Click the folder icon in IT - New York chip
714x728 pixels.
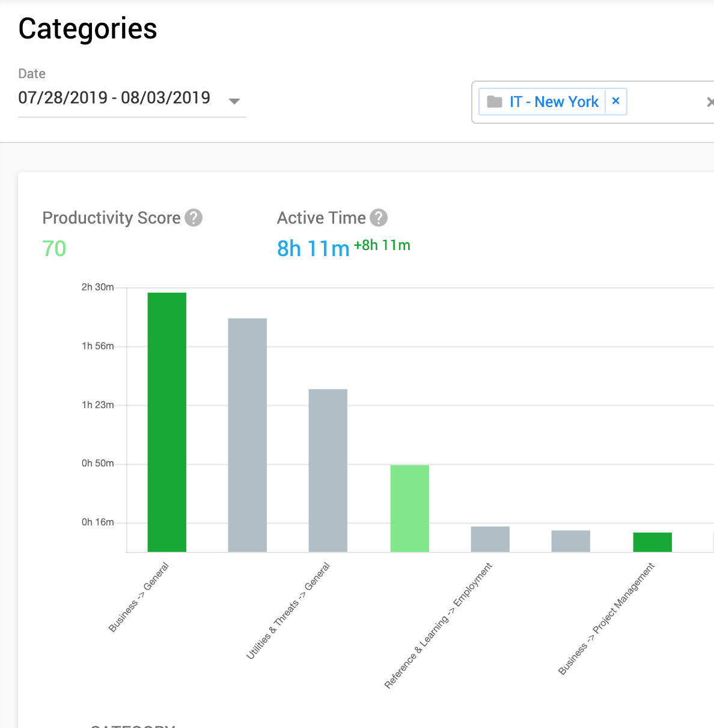495,102
